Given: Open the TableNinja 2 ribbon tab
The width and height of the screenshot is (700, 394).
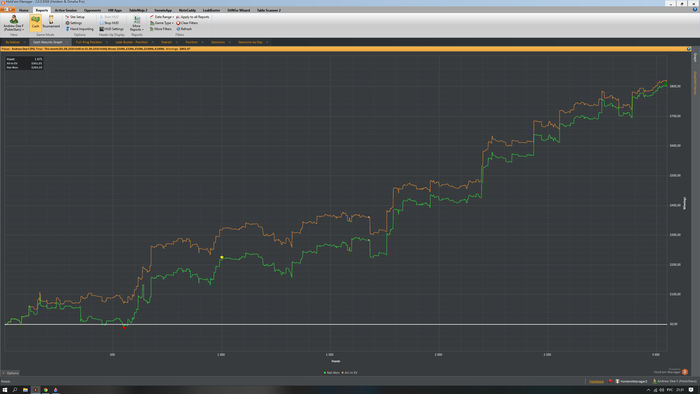Looking at the screenshot, I should point(138,10).
